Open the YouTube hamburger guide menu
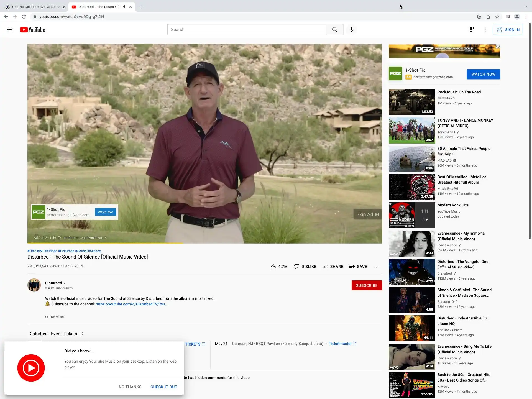Viewport: 532px width, 399px height. click(10, 30)
